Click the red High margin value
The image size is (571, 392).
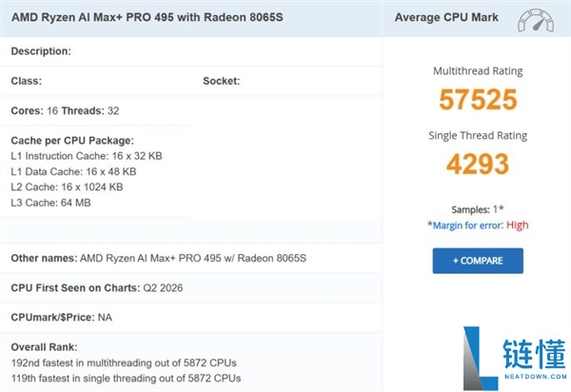(517, 225)
